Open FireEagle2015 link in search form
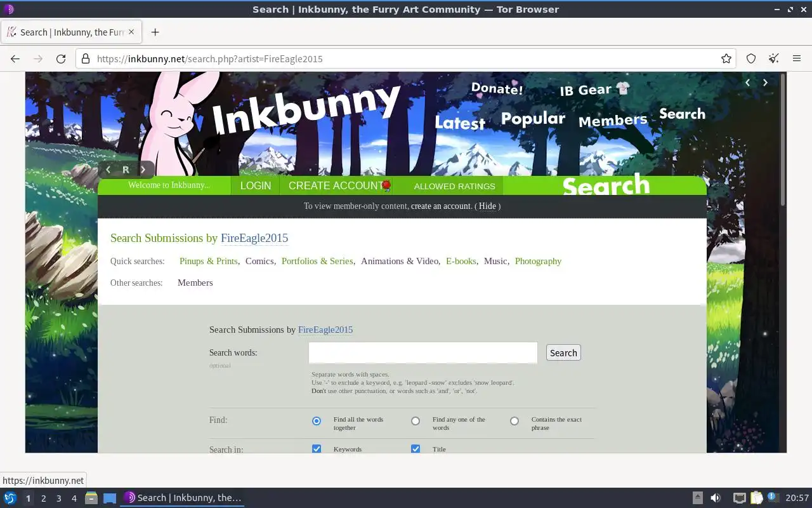This screenshot has width=812, height=508. click(x=325, y=330)
